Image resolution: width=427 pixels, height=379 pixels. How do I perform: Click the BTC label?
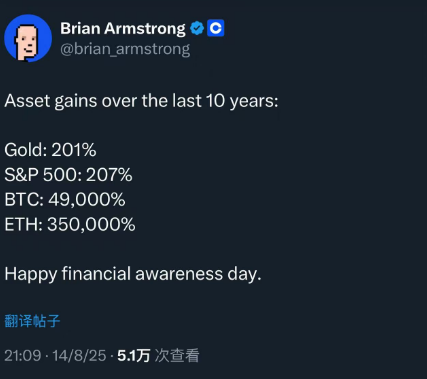[22, 200]
